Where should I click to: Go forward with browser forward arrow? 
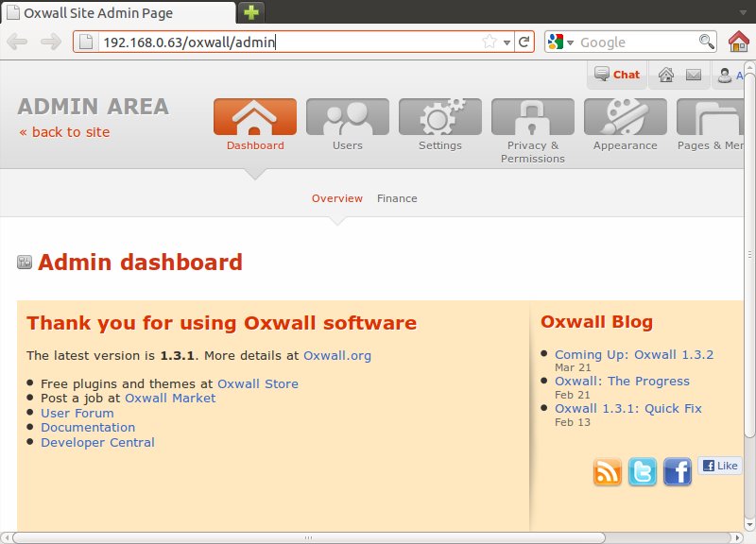(51, 42)
